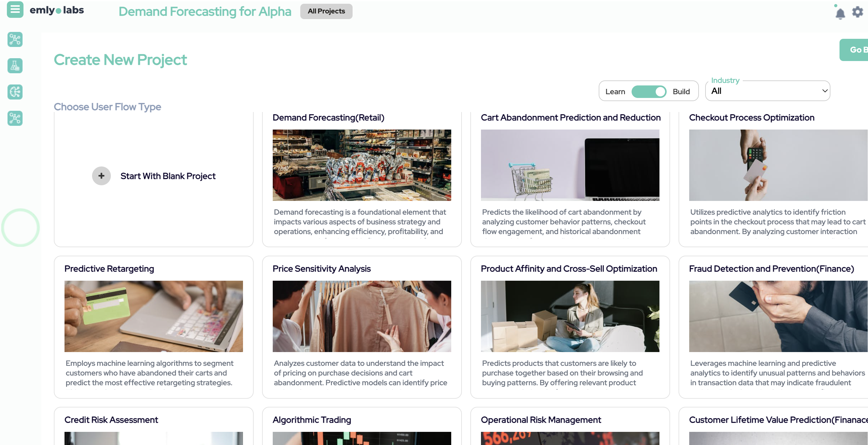
Task: Open the Industry dropdown
Action: click(767, 91)
